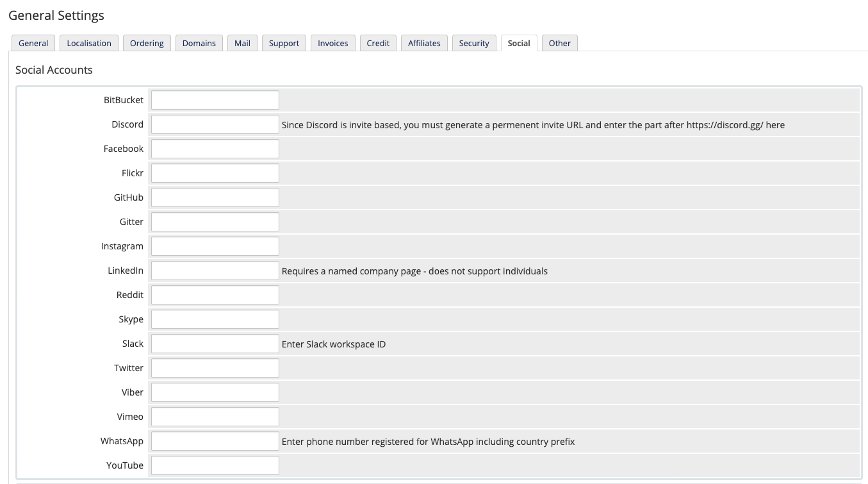
Task: Open the Ordering tab
Action: point(147,43)
